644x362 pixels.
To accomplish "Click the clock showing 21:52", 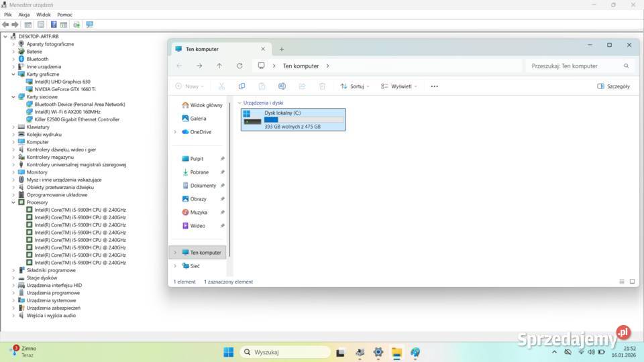I will 630,349.
